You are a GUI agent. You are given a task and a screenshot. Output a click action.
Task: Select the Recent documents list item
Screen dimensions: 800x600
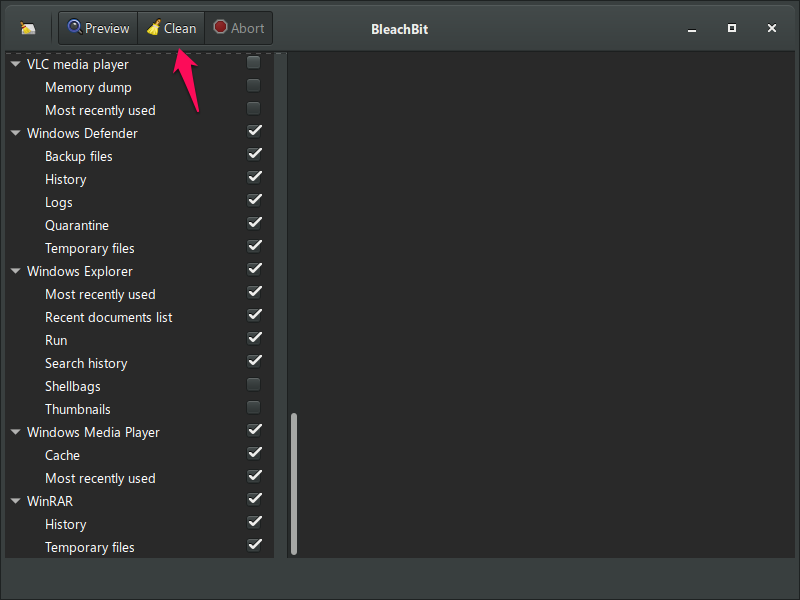point(109,317)
